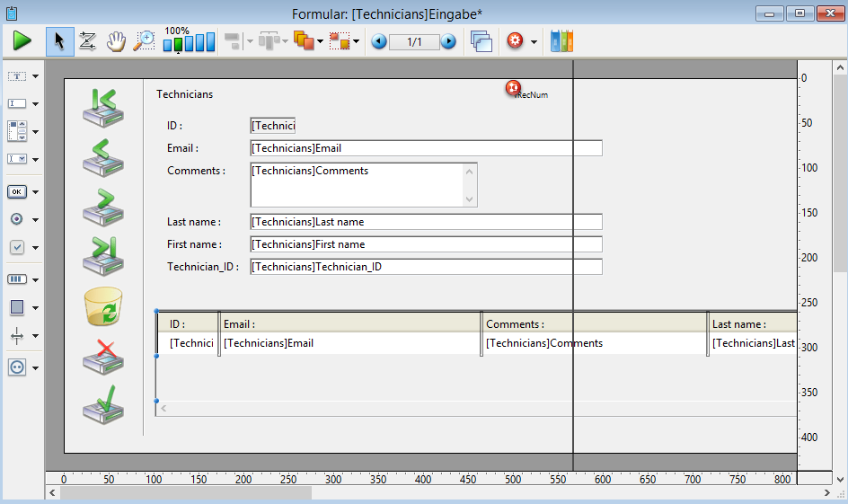Select the arrow selection tool
The height and width of the screenshot is (504, 848).
pos(60,40)
